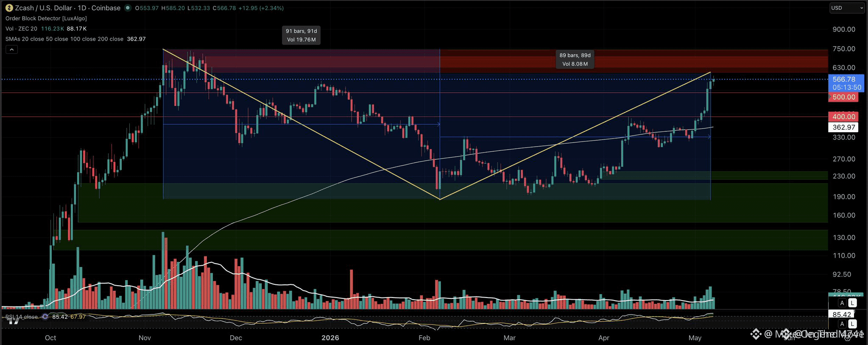
Task: Toggle log scale (L) in the main price pane
Action: (x=852, y=303)
